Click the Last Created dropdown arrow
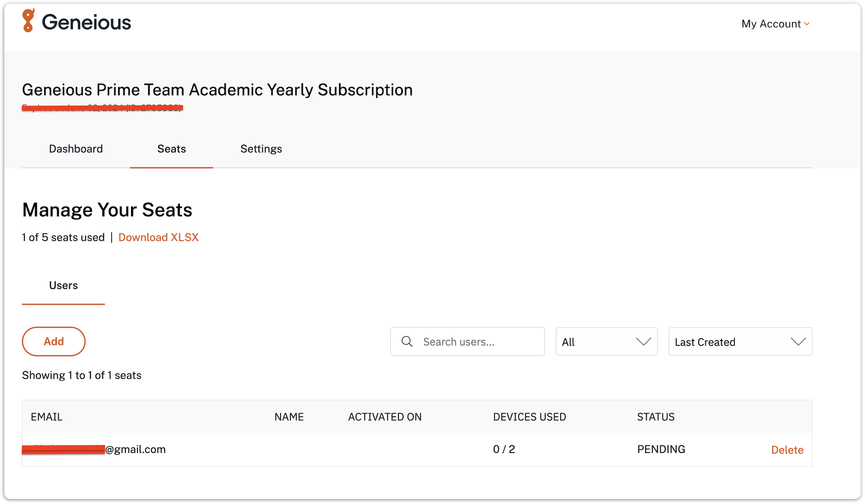 tap(798, 342)
